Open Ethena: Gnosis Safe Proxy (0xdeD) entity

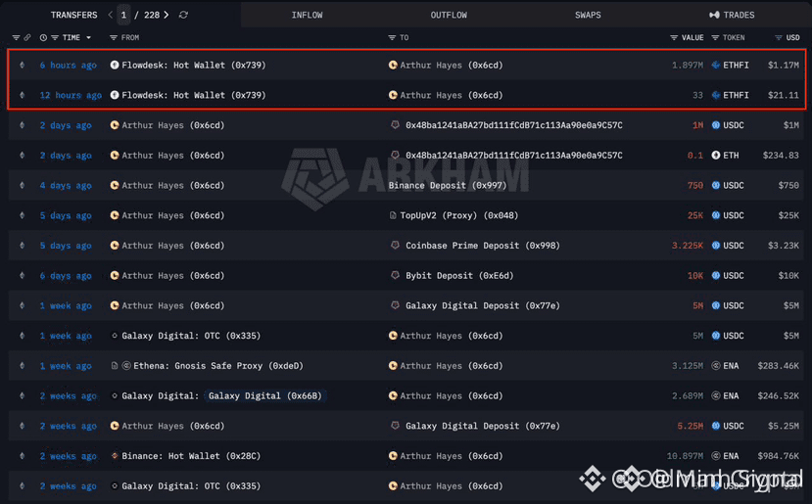[x=218, y=366]
